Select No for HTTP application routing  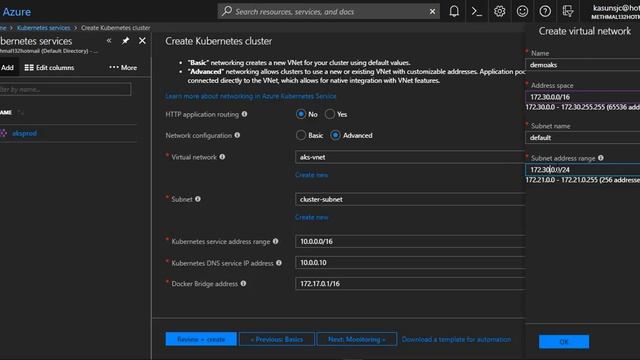(x=301, y=114)
